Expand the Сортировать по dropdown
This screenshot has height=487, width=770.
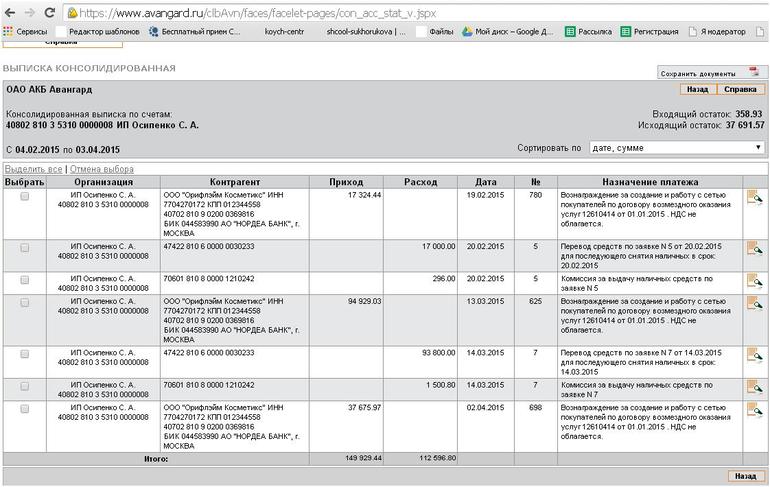(x=676, y=148)
